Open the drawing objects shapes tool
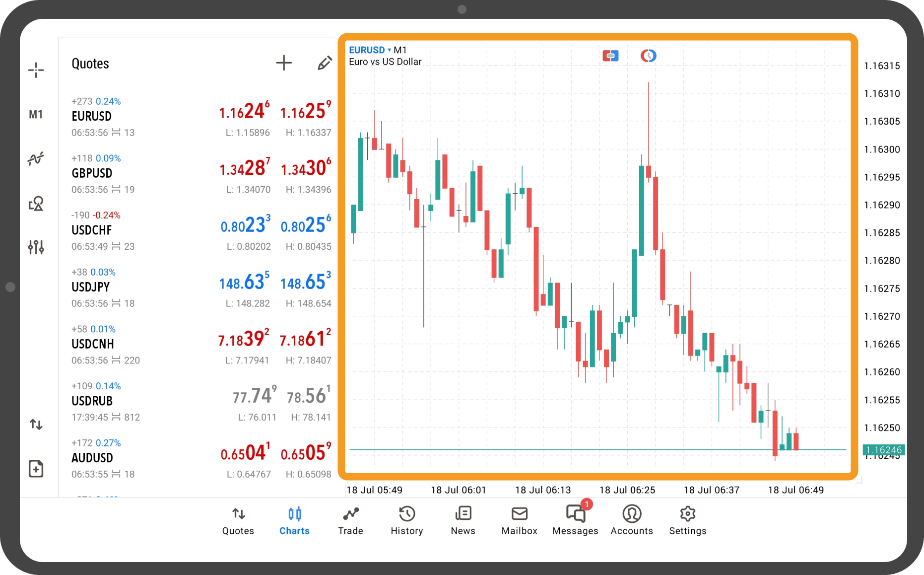The image size is (924, 575). (x=36, y=203)
